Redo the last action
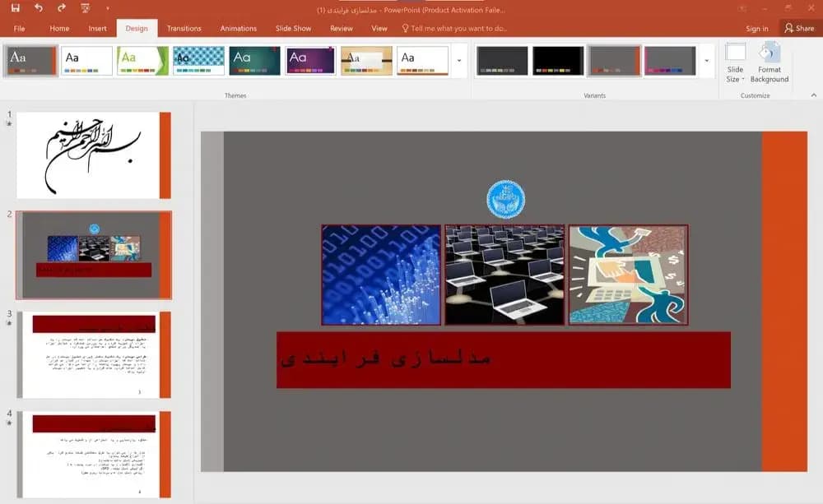 coord(62,8)
